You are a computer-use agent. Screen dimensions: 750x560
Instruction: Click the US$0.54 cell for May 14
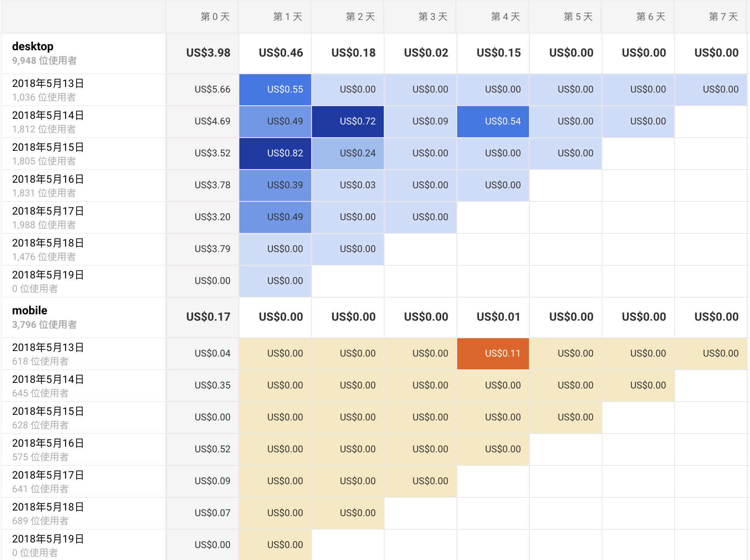tap(502, 121)
